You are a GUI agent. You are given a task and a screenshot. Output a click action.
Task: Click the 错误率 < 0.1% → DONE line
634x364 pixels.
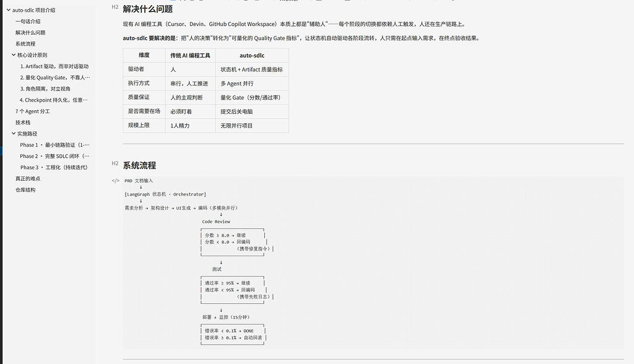229,331
